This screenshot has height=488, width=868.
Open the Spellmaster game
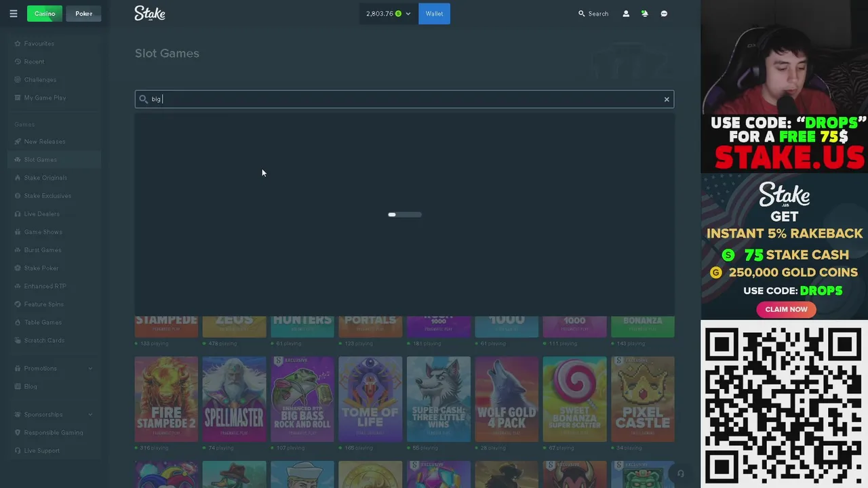(x=234, y=399)
